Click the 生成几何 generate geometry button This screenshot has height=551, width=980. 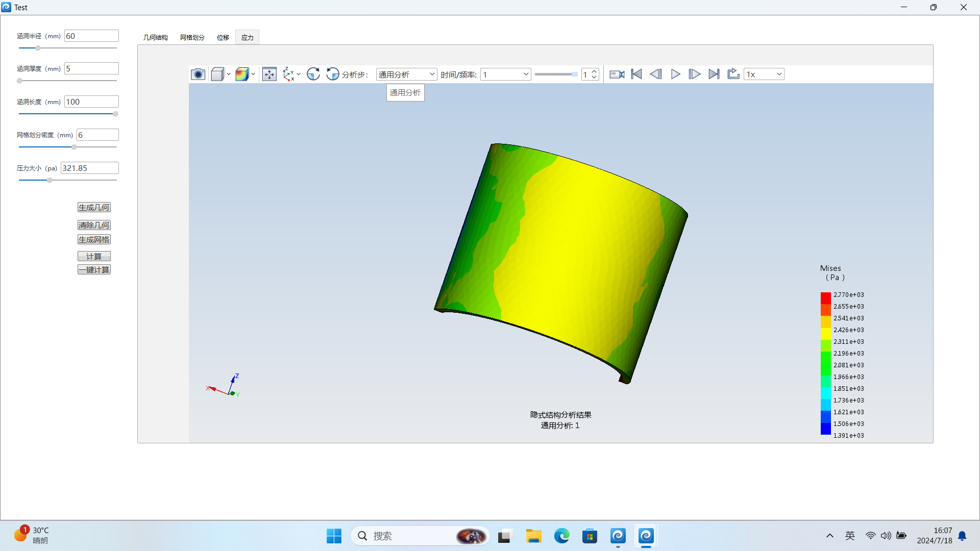coord(94,207)
